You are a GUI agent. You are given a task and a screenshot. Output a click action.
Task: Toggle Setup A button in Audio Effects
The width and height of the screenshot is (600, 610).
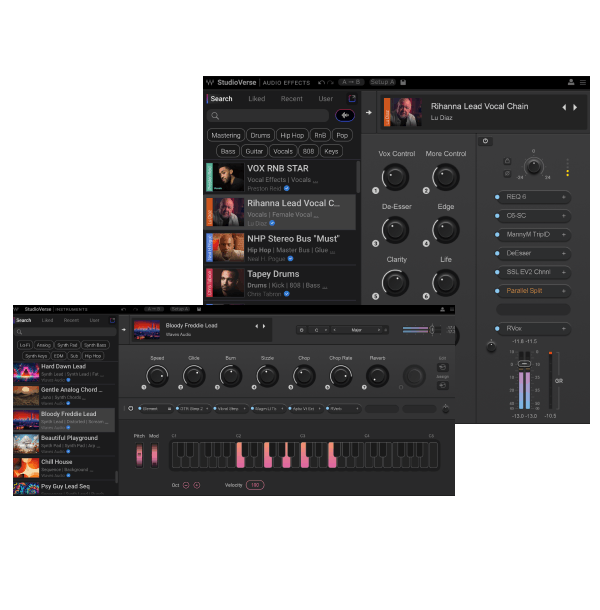pyautogui.click(x=383, y=82)
